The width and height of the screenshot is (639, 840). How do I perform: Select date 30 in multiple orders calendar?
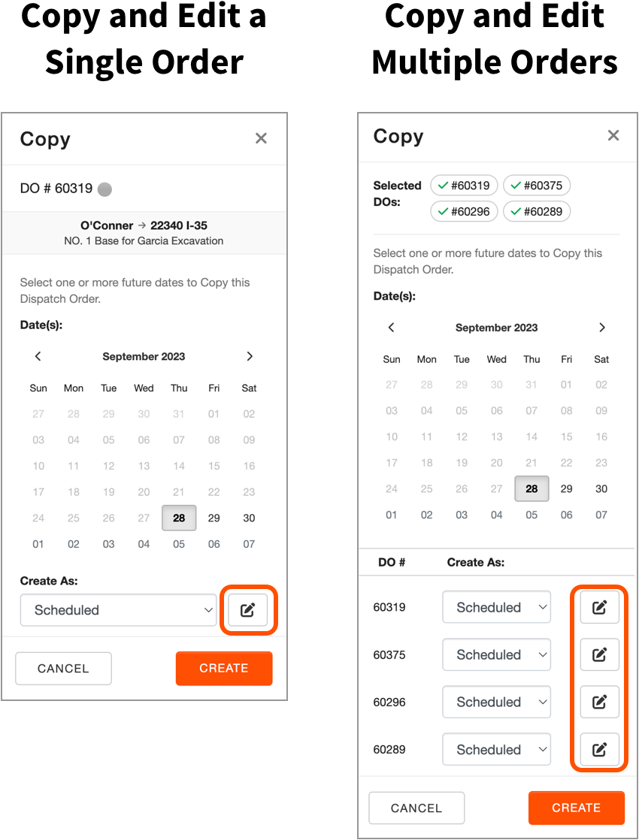coord(601,488)
